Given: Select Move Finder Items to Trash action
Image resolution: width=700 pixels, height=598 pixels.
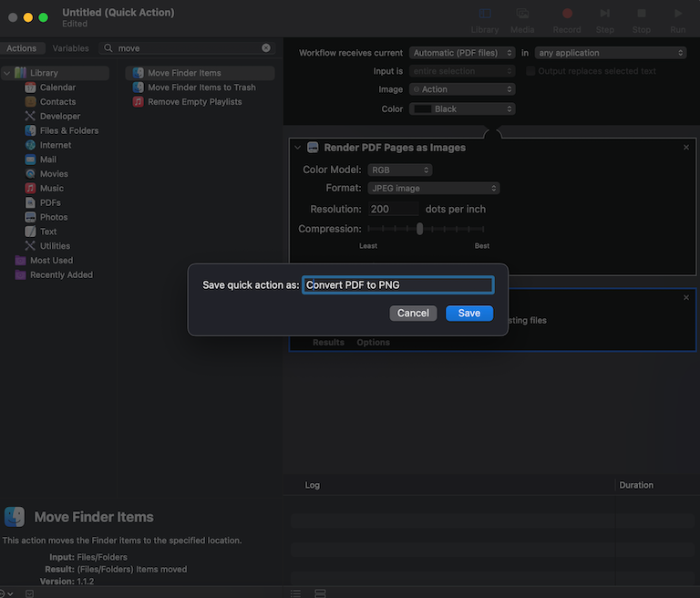Looking at the screenshot, I should 200,88.
